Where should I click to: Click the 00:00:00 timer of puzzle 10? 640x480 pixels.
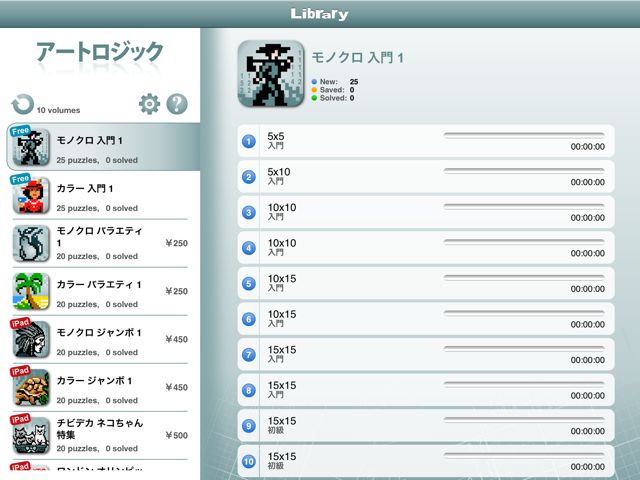[x=588, y=467]
